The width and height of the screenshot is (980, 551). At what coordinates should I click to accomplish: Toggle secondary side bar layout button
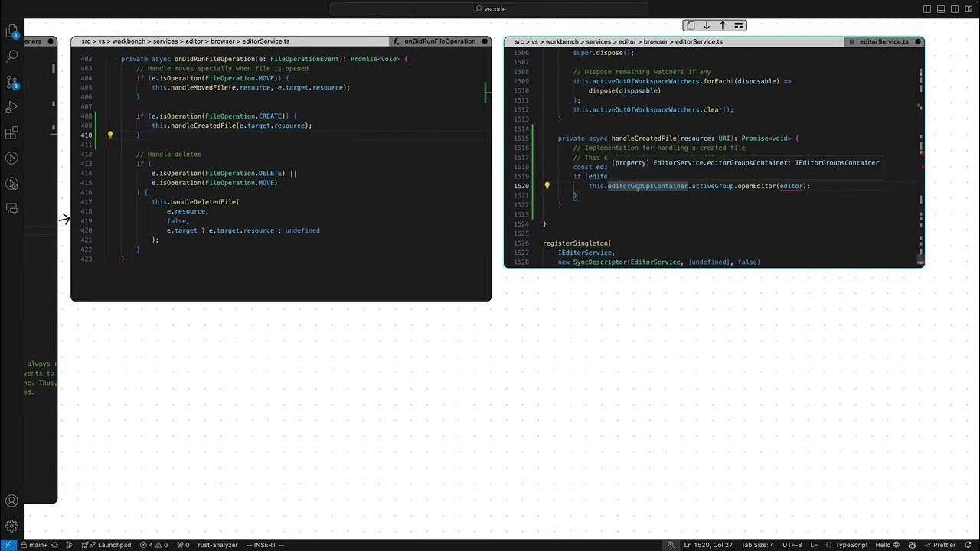(x=953, y=9)
